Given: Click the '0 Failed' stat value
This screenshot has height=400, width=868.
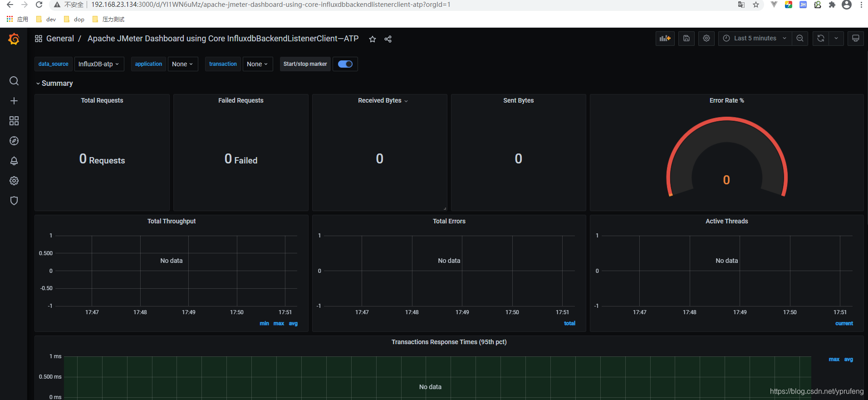Looking at the screenshot, I should (241, 159).
